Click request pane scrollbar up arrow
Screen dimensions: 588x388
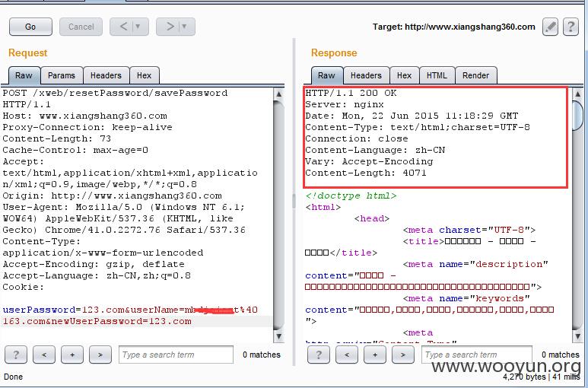[278, 94]
